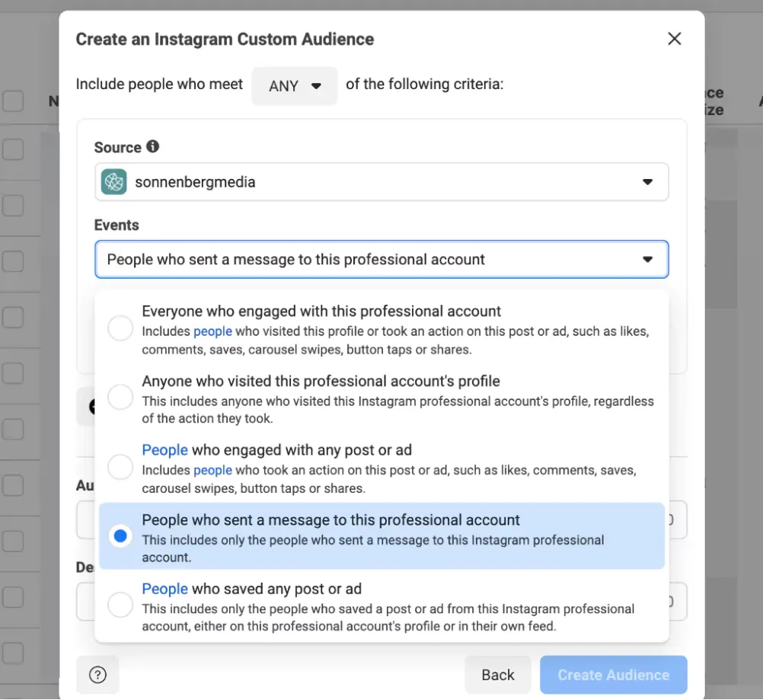Close the Create Instagram Custom Audience dialog
Image resolution: width=763 pixels, height=700 pixels.
click(x=674, y=39)
